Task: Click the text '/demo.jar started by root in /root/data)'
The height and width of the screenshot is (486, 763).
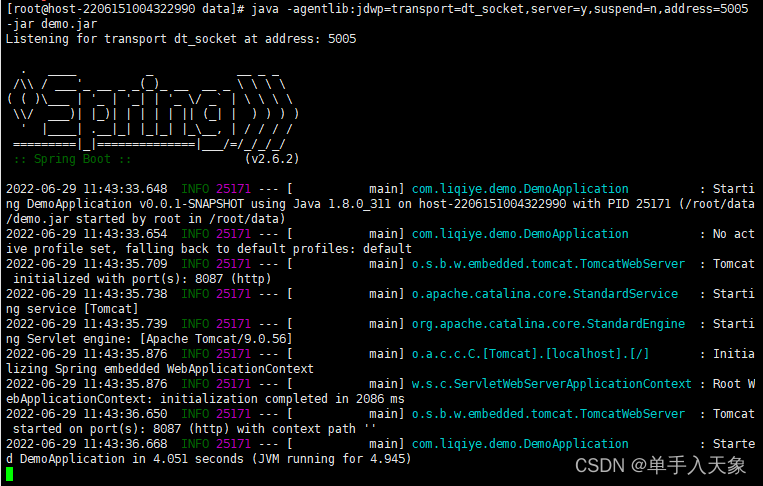Action: click(145, 219)
